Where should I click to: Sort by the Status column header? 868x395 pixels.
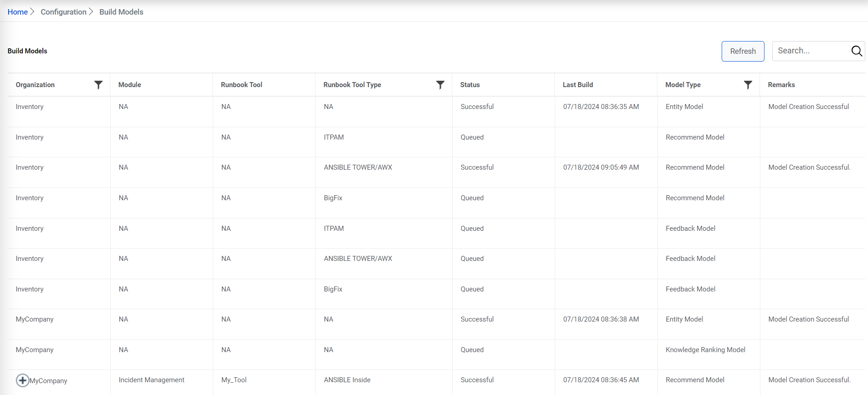point(470,85)
